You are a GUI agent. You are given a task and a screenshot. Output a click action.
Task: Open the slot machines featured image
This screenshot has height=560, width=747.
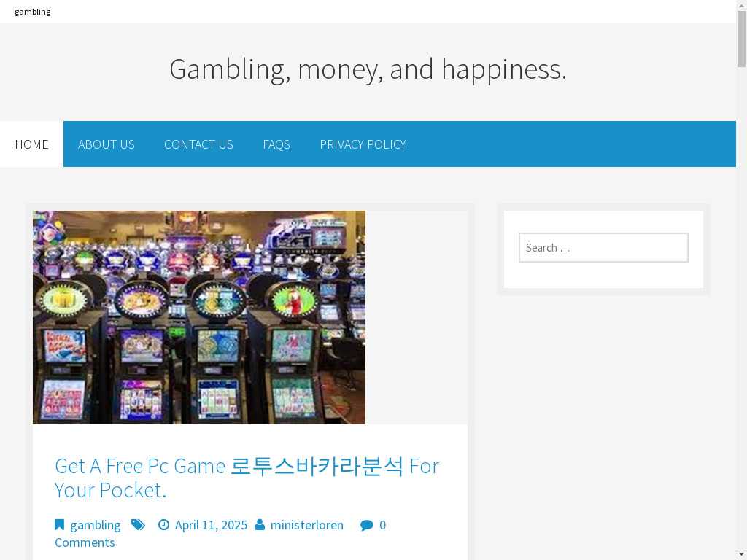click(x=199, y=318)
